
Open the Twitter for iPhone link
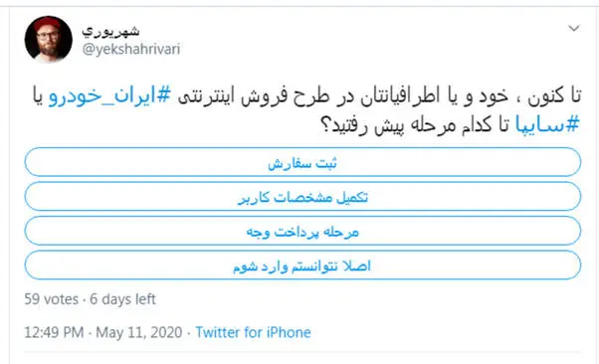click(x=254, y=332)
